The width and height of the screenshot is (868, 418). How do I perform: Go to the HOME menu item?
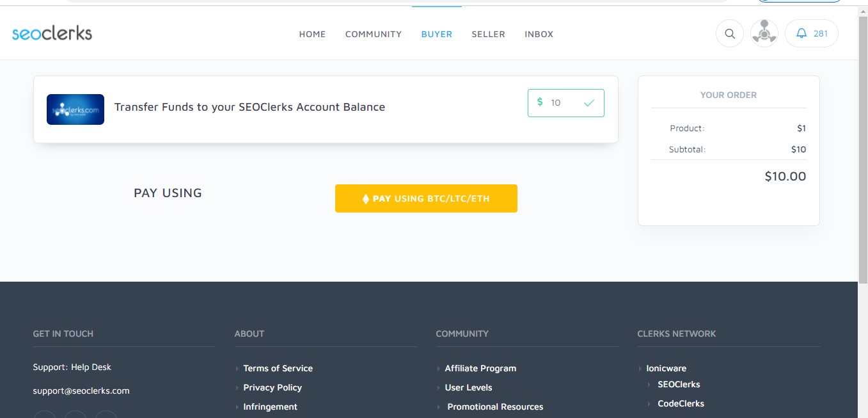coord(312,34)
